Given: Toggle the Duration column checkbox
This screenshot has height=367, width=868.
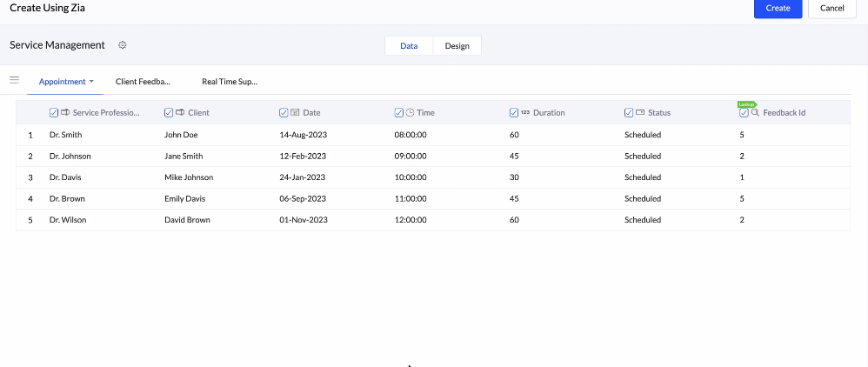Looking at the screenshot, I should (x=513, y=112).
